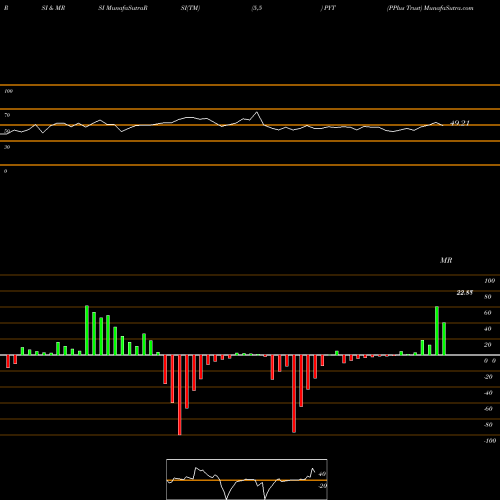Screen dimensions: 500x500
Task: Click the '(PPlus Trust) MunafaSutra.com' title text
Action: pyautogui.click(x=430, y=8)
